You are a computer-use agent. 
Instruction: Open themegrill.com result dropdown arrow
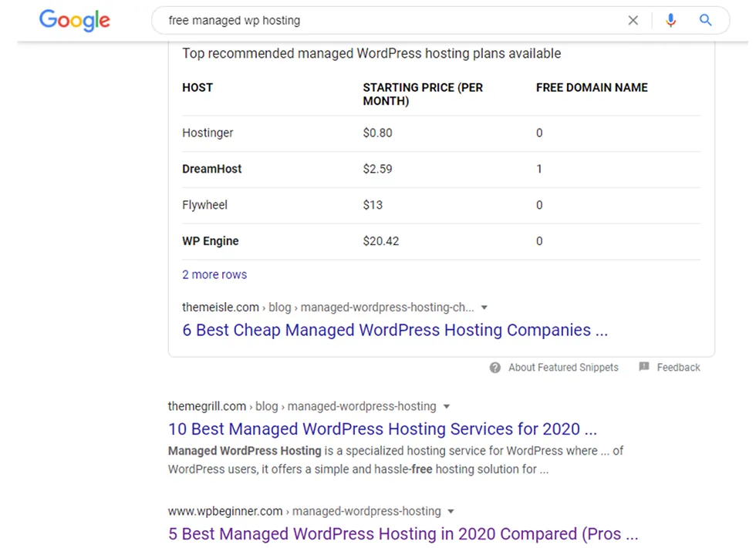447,406
